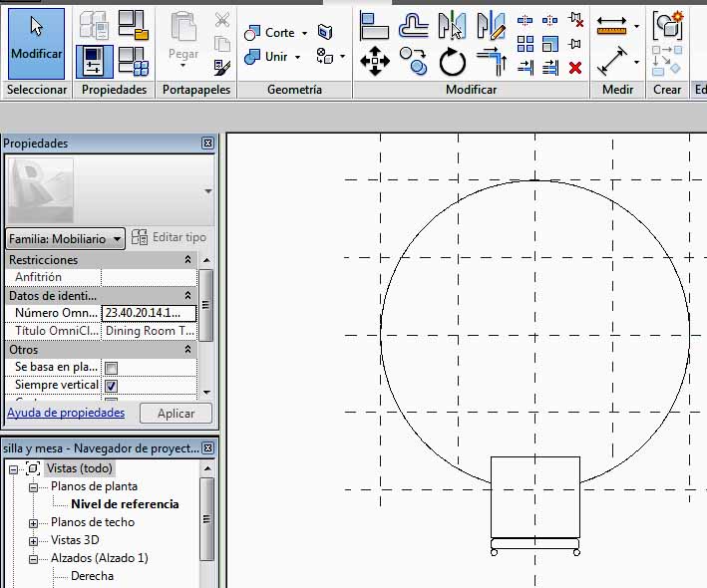Collapse the Restricciones section
The image size is (707, 588).
[188, 259]
